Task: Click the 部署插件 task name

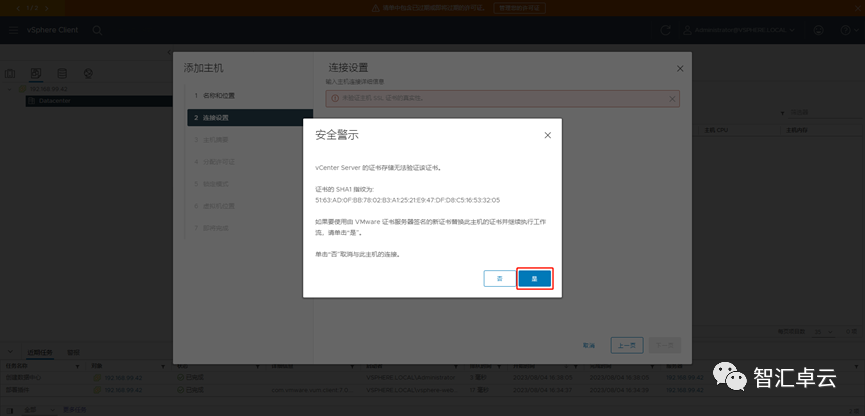Action: coord(17,390)
